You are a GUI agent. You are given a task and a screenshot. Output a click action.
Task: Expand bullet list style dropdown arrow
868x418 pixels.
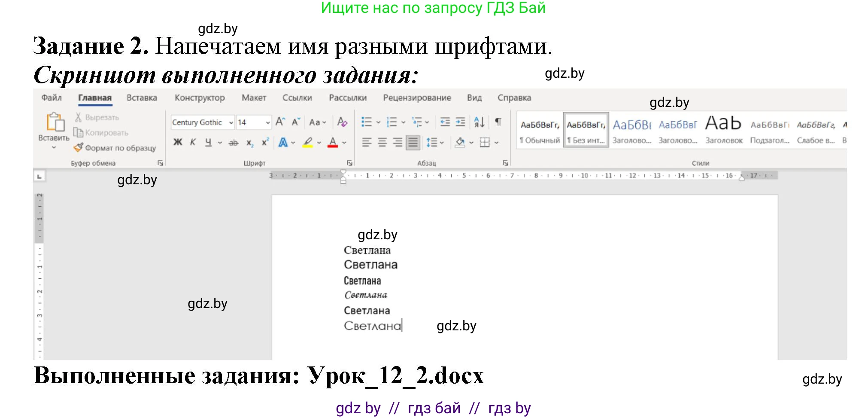(378, 122)
